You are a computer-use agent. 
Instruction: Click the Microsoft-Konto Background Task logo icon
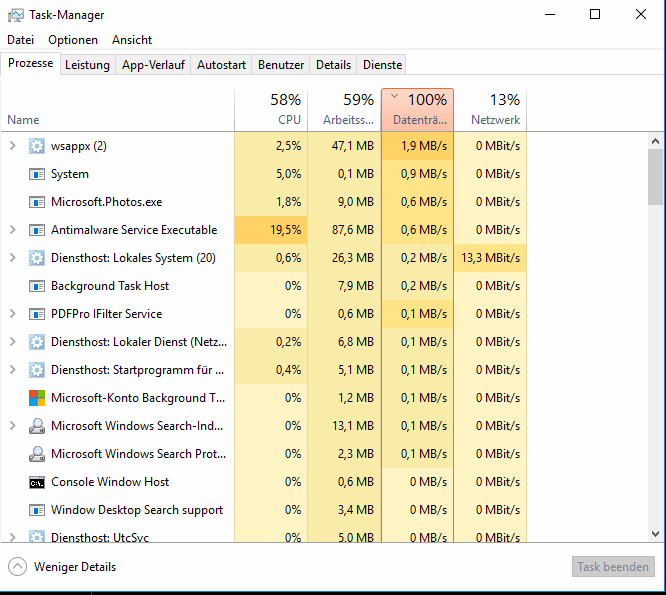(x=37, y=398)
